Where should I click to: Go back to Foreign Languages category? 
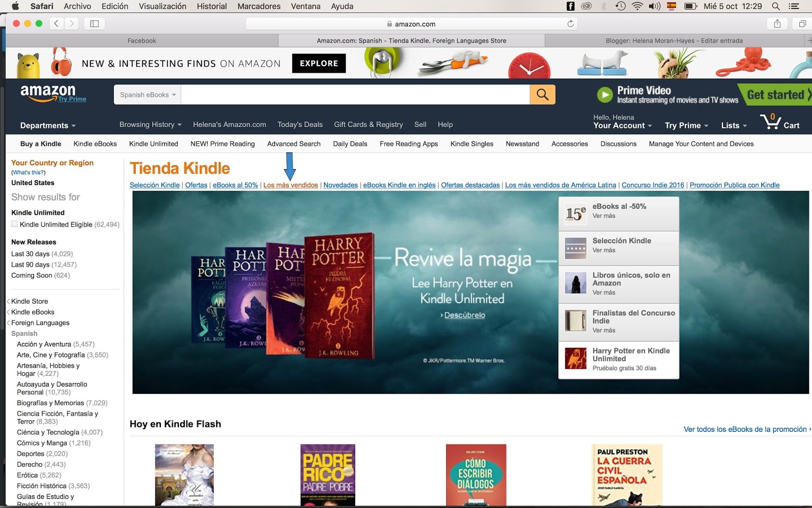(40, 323)
